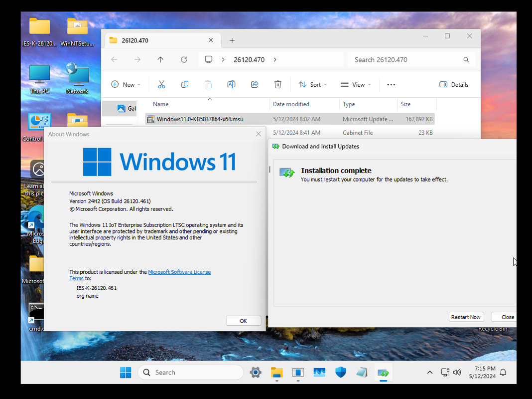
Task: Open the clock showing 7:15 PM 5/12/2024
Action: point(482,373)
